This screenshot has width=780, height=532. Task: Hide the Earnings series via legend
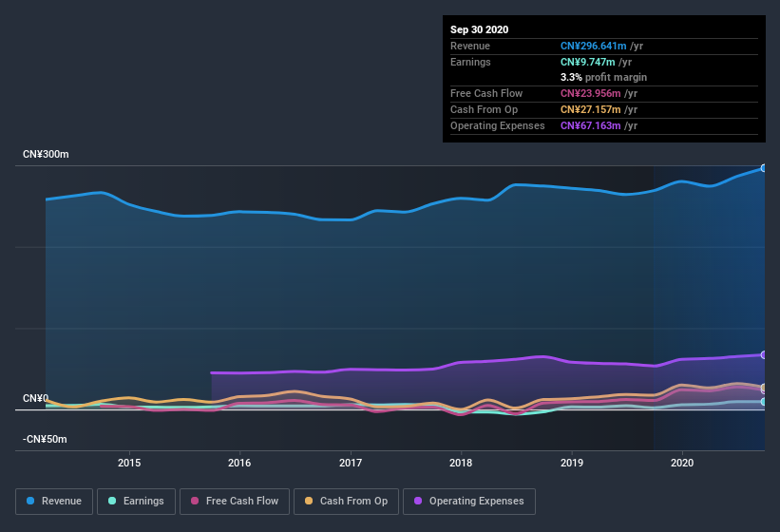pyautogui.click(x=136, y=501)
